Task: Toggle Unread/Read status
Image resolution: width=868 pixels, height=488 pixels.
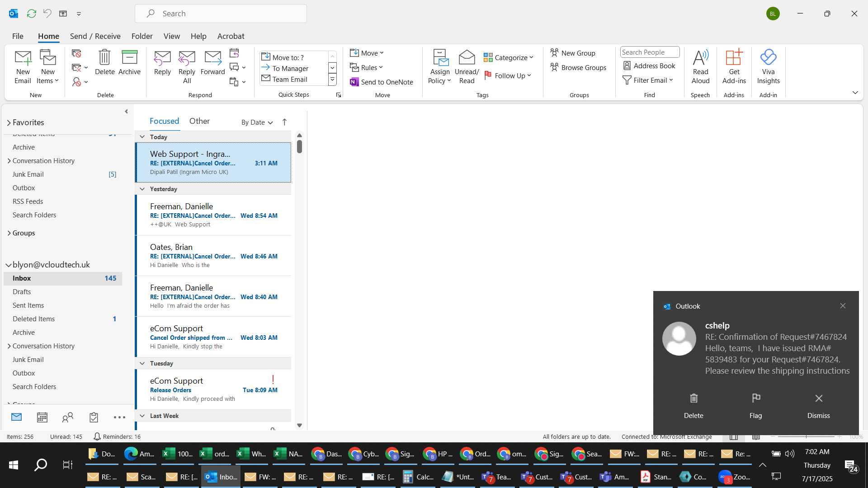Action: click(x=467, y=67)
